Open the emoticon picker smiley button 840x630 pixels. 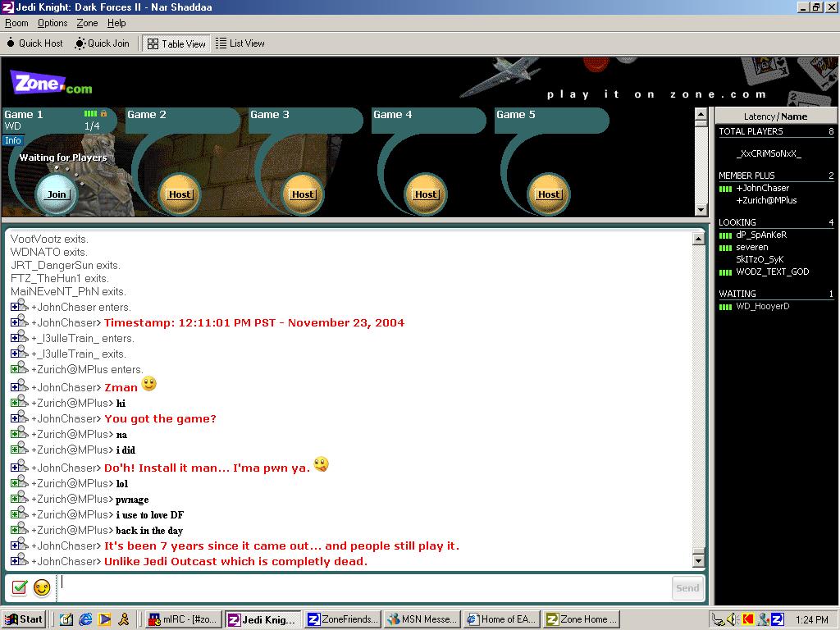(x=42, y=587)
